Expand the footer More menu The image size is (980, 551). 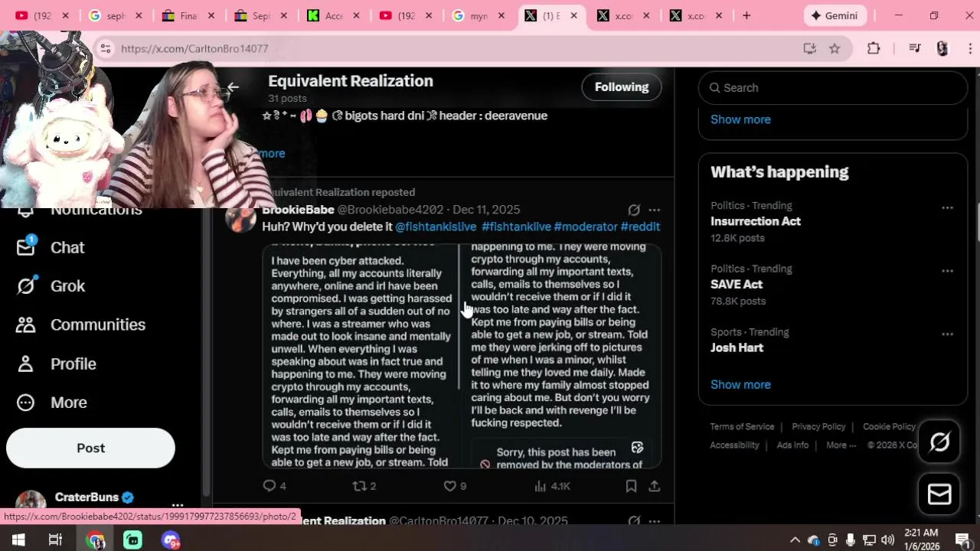click(841, 445)
